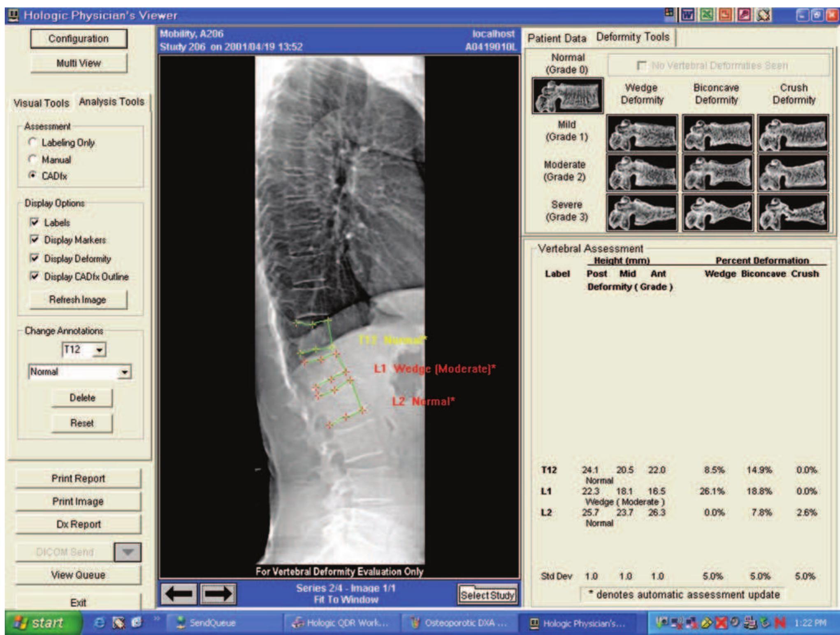Open the Deformity Tools tab

(x=633, y=37)
